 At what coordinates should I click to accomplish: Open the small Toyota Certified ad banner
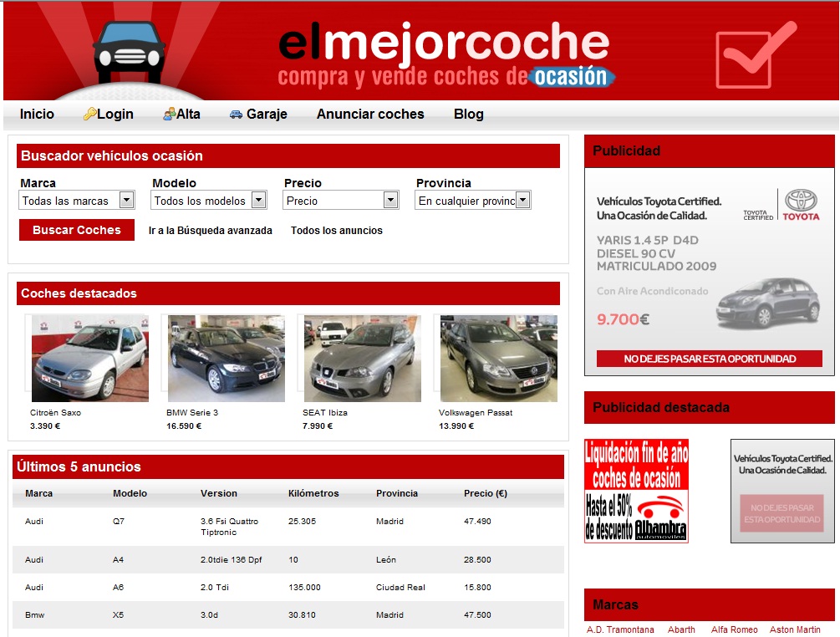click(782, 492)
